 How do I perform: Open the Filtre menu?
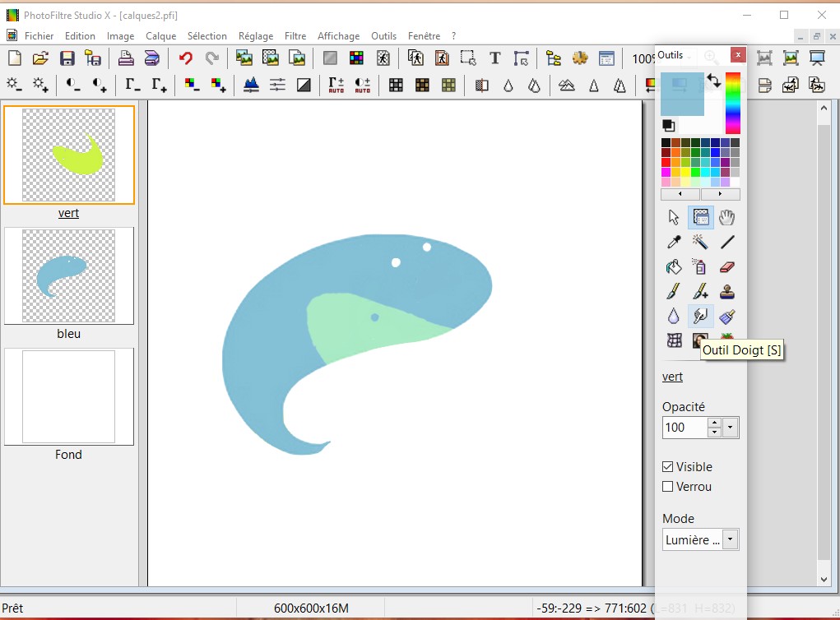[295, 36]
